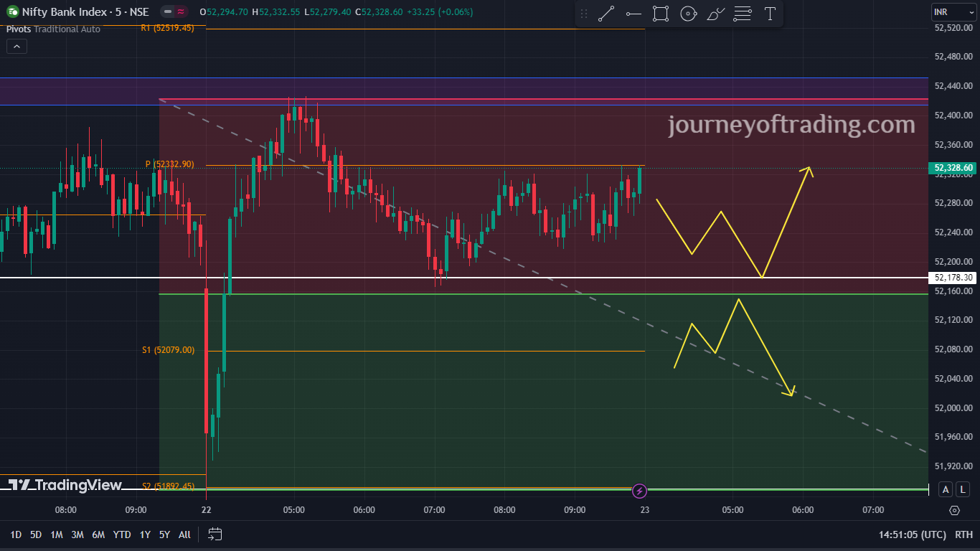Click the grey dash market status indicator
This screenshot has height=551, width=980.
(167, 11)
